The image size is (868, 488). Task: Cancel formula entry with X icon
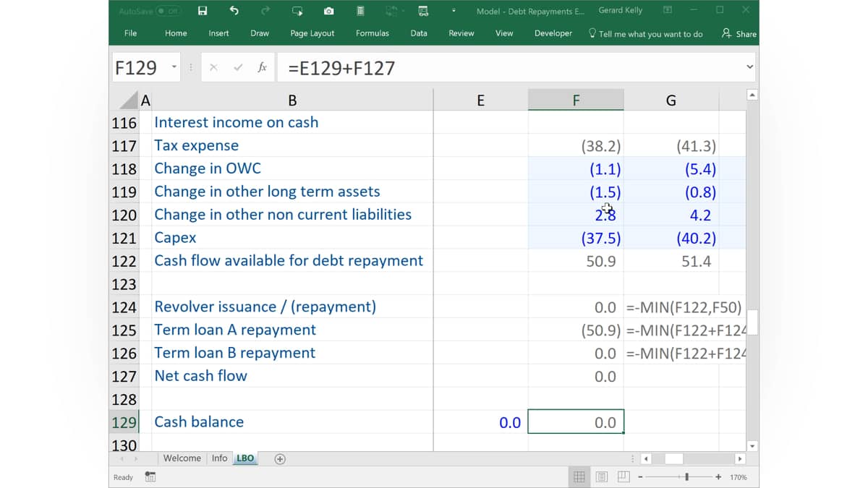[x=213, y=67]
